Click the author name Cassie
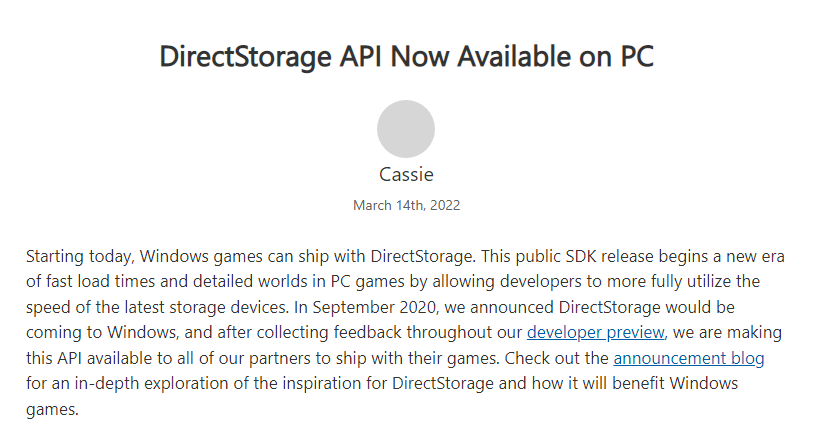 coord(406,174)
